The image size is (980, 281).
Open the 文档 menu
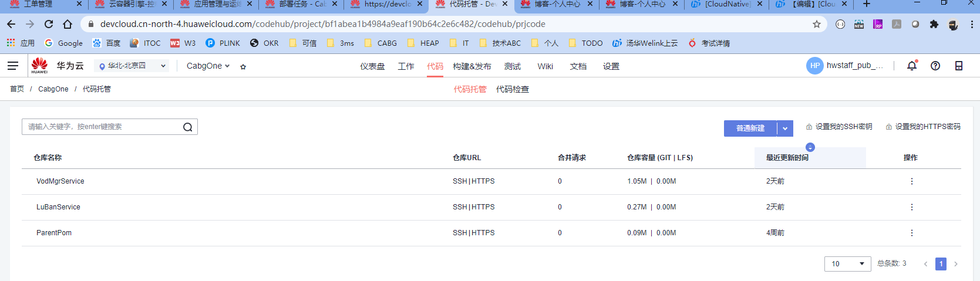tap(578, 66)
